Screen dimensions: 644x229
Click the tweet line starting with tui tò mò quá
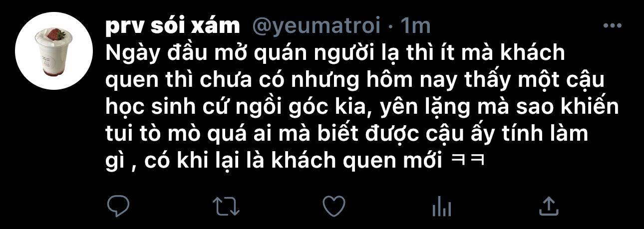point(347,135)
